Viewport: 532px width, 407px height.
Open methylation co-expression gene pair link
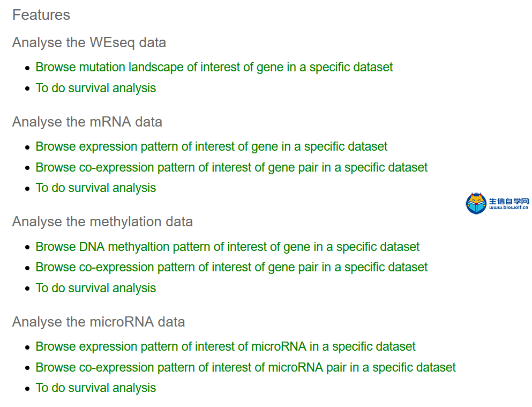(231, 267)
